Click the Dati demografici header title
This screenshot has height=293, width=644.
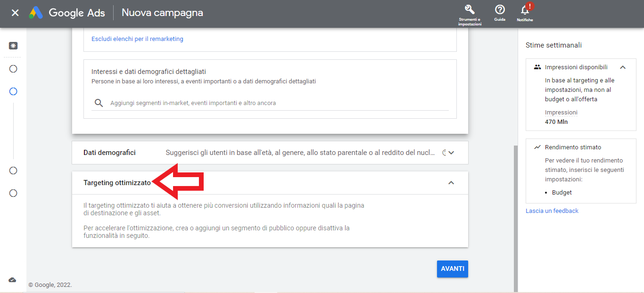tap(109, 153)
